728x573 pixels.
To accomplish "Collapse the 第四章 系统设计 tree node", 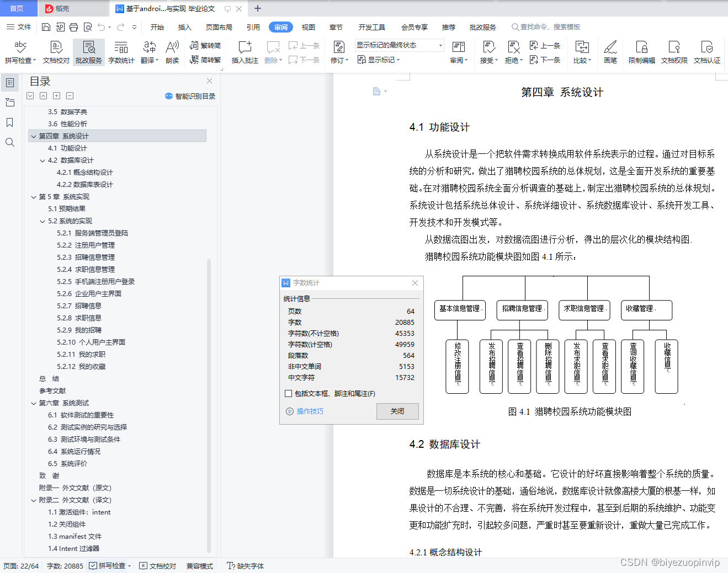I will click(x=34, y=136).
